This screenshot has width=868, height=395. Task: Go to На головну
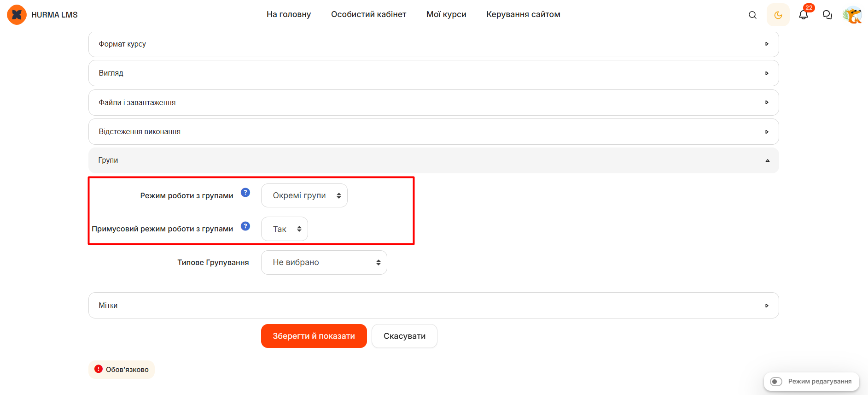(289, 14)
